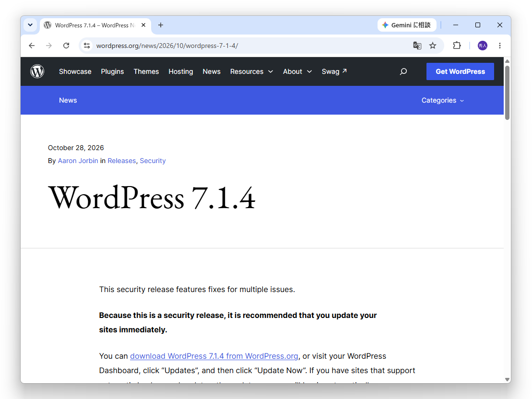The image size is (532, 399).
Task: Maximize the Chrome window
Action: 478,25
